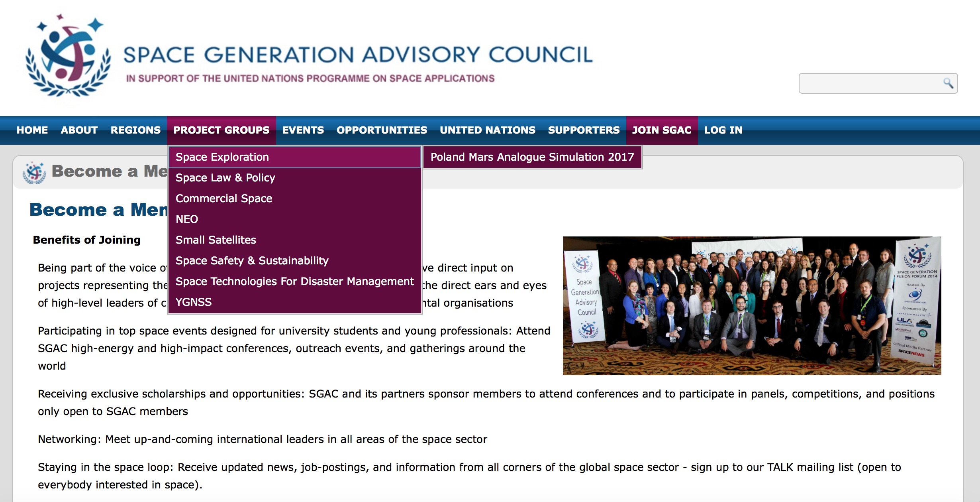Viewport: 980px width, 502px height.
Task: Click LOG IN in navigation bar
Action: 723,130
